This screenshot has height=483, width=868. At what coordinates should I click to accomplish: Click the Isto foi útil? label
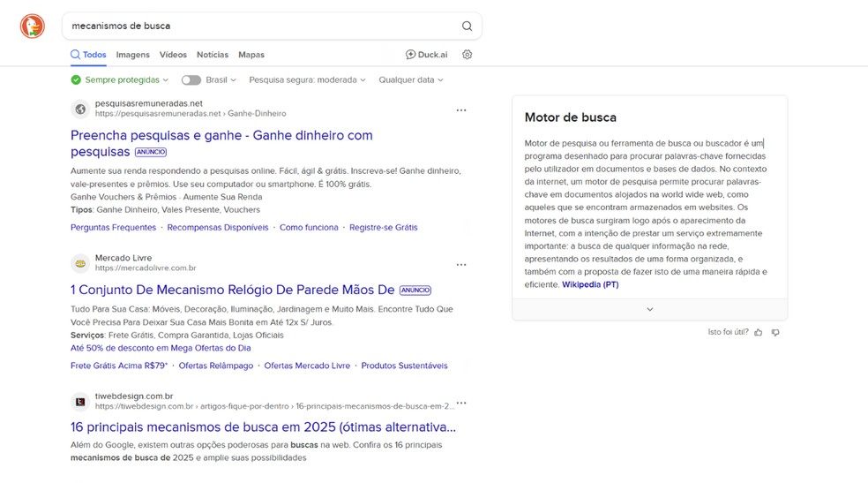[x=728, y=332]
